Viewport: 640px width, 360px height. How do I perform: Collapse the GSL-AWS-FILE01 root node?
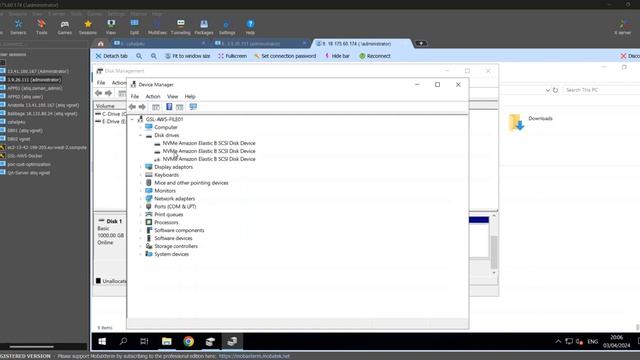pos(132,119)
